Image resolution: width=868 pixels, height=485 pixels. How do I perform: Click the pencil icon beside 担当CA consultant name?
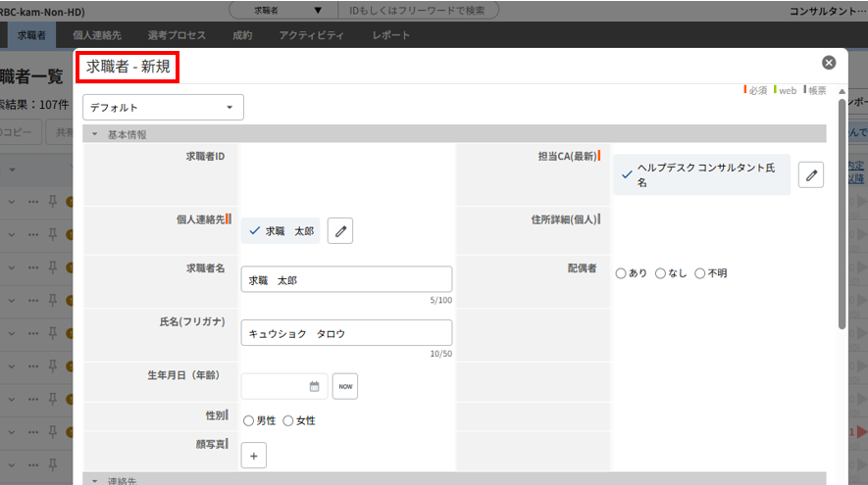click(811, 174)
